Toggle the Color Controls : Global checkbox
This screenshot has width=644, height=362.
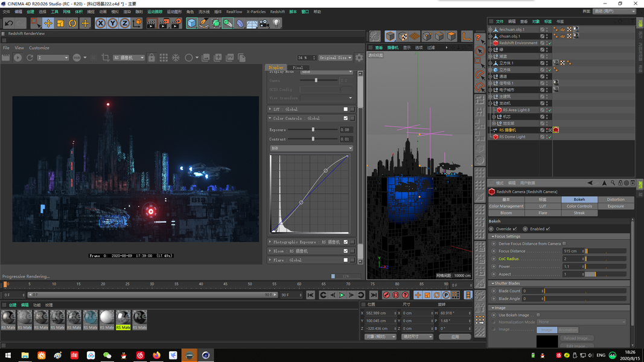tap(345, 118)
